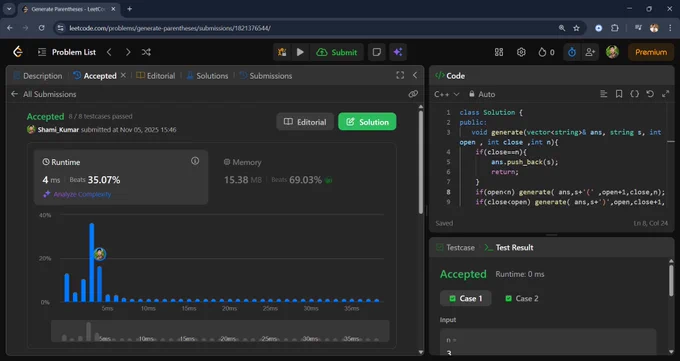Click the format code icon
This screenshot has height=361, width=680.
(x=604, y=94)
